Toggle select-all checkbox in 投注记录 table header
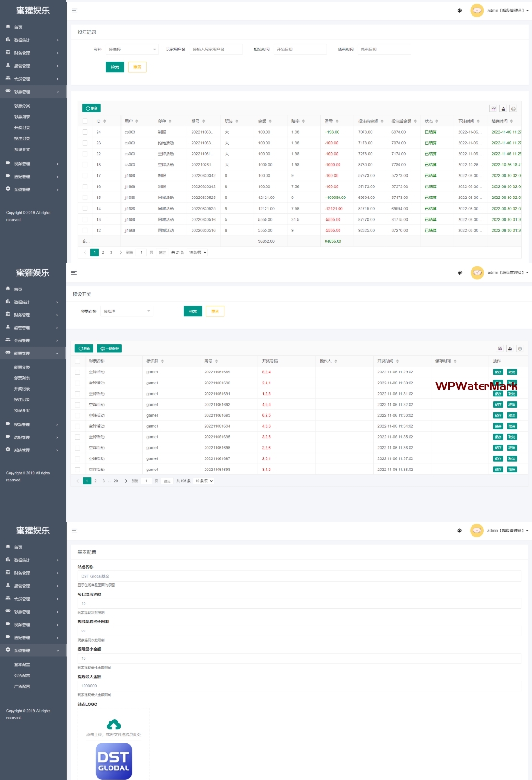The image size is (532, 780). coord(85,121)
